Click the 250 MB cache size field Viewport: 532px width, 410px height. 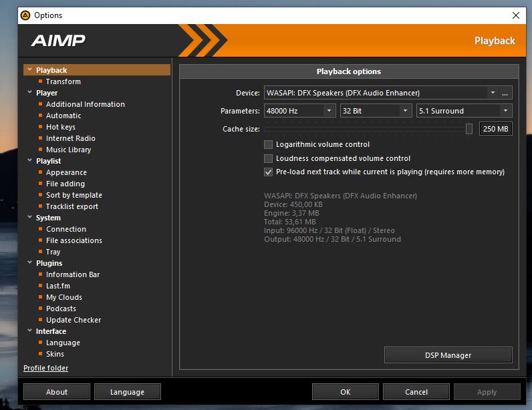click(496, 129)
